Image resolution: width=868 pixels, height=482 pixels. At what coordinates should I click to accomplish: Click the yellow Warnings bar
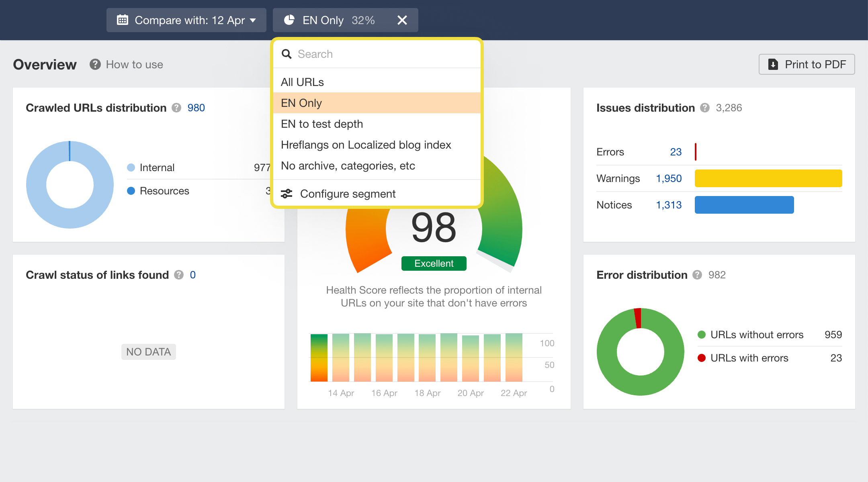[768, 178]
